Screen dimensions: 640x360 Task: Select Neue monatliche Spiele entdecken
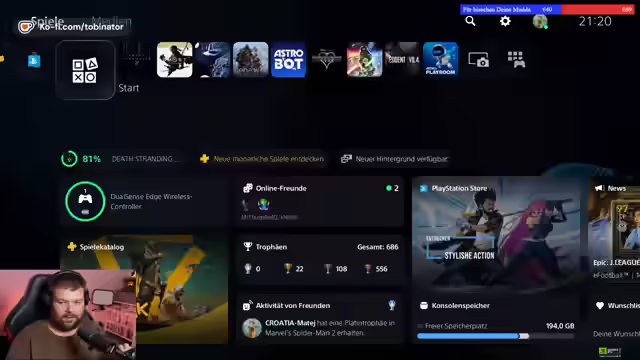pyautogui.click(x=262, y=159)
